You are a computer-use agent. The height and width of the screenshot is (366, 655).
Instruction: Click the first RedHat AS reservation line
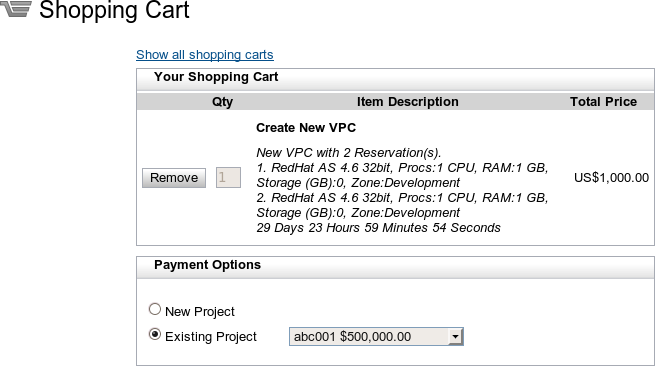point(402,175)
